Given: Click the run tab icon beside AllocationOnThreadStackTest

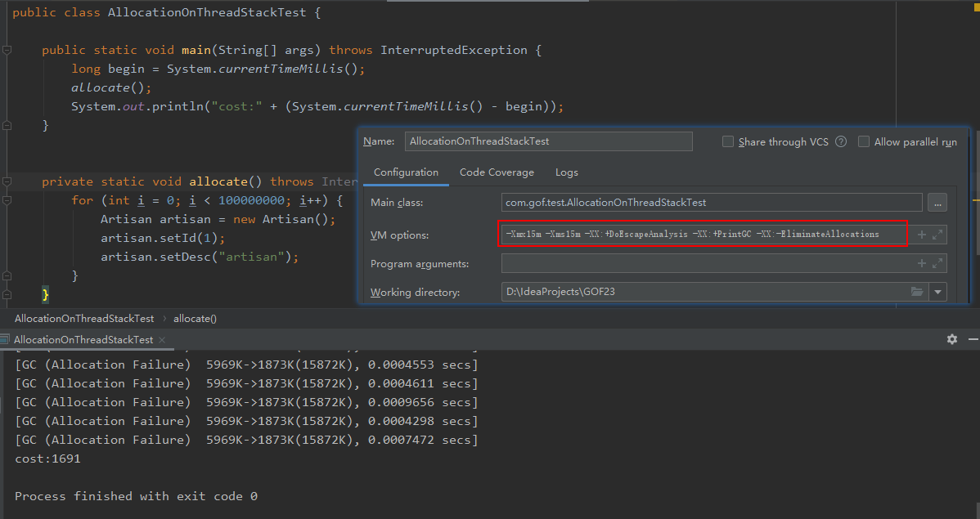Looking at the screenshot, I should [x=5, y=340].
